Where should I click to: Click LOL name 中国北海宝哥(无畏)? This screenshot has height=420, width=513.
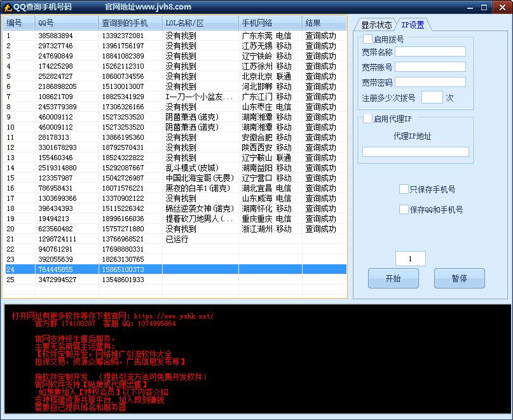coord(200,178)
